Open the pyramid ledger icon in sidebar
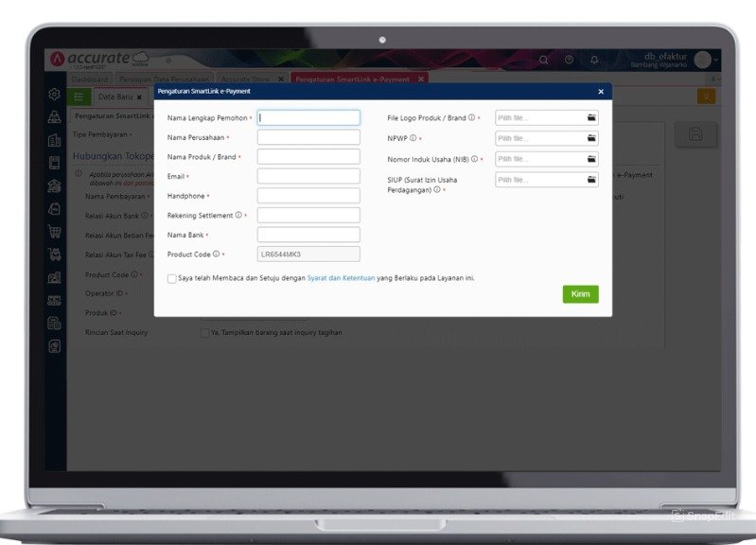Viewport: 756px width, 545px height. (x=55, y=116)
